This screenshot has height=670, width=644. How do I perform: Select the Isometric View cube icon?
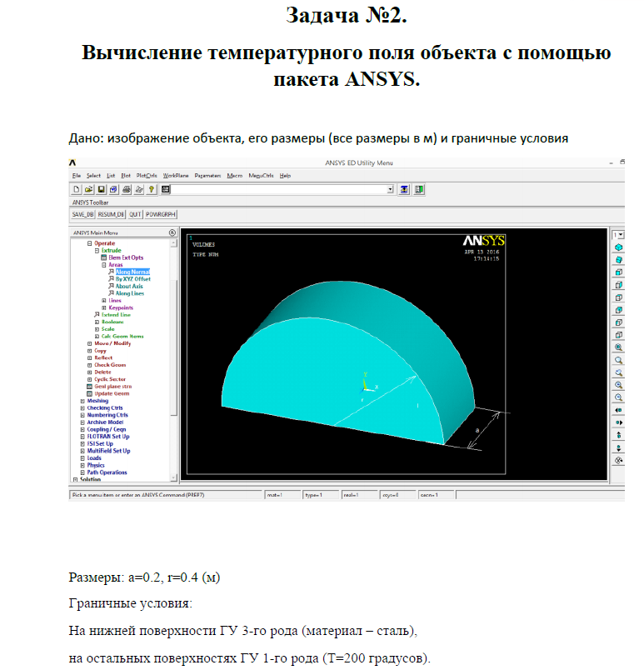618,247
